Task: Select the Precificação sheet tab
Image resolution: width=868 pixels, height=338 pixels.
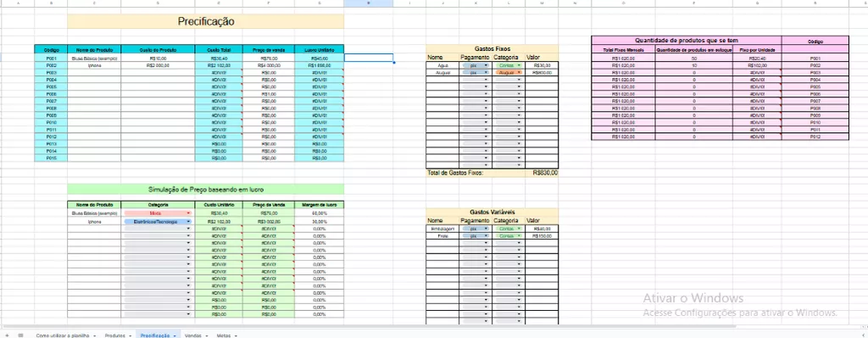Action: coord(154,335)
